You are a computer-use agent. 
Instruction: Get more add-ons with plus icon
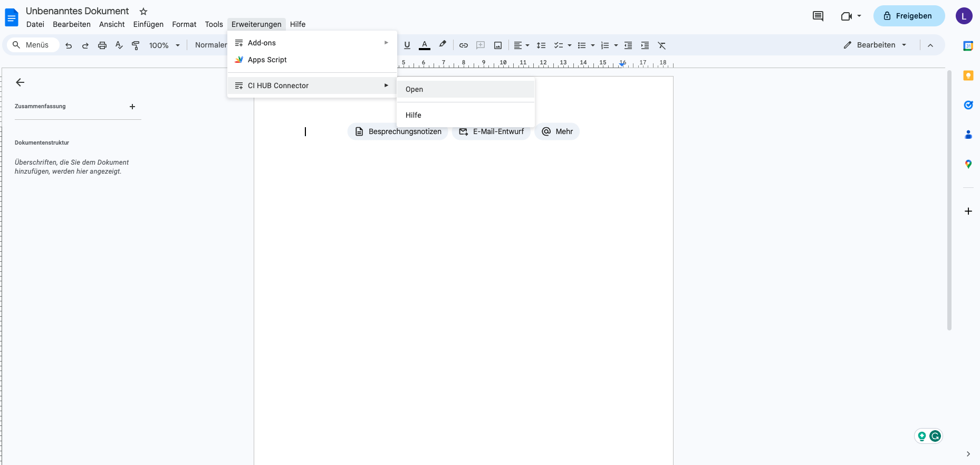[968, 211]
